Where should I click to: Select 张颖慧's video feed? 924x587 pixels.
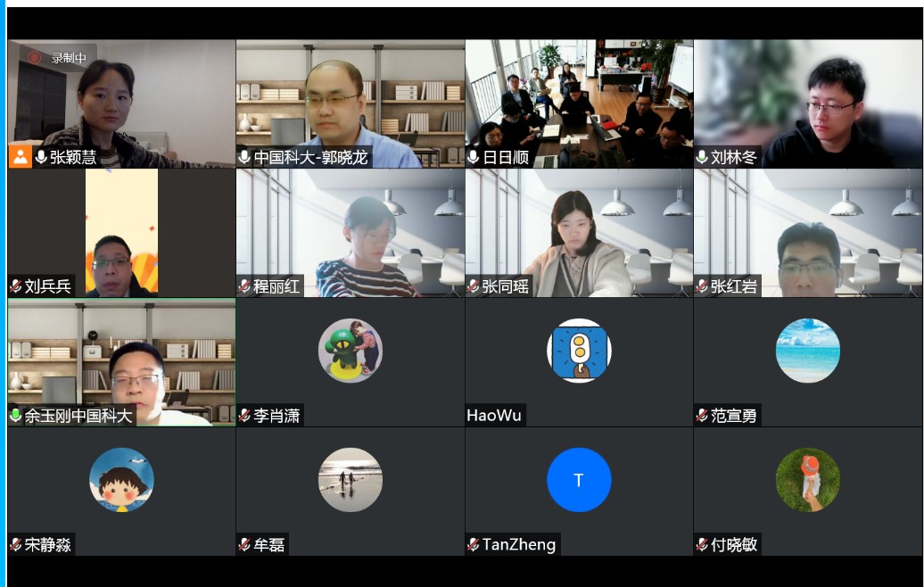121,103
